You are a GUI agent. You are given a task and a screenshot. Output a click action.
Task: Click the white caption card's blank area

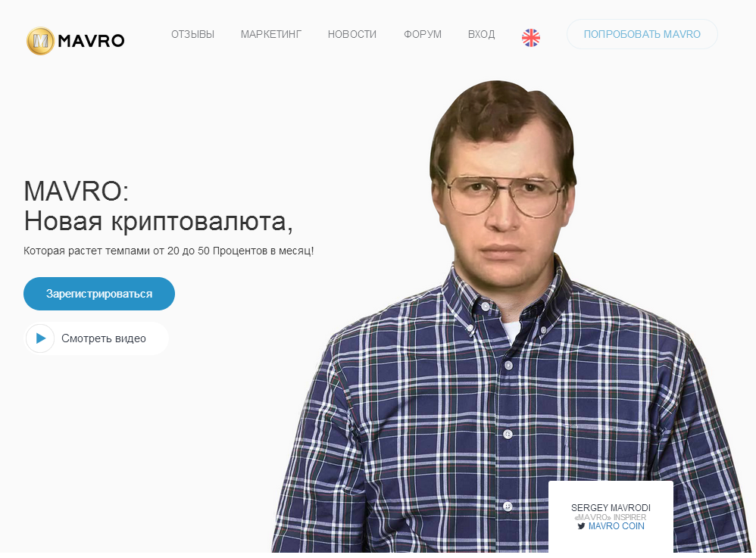click(x=611, y=491)
